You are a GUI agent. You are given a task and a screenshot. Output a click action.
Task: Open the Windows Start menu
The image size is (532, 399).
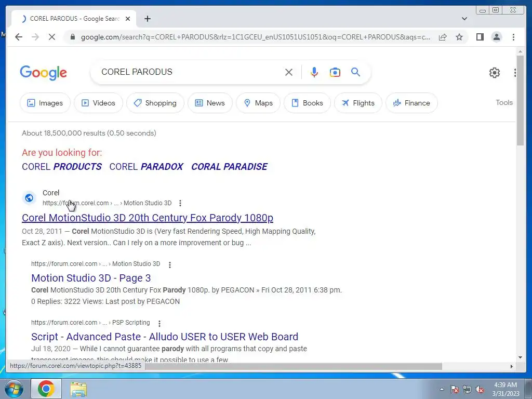coord(13,389)
